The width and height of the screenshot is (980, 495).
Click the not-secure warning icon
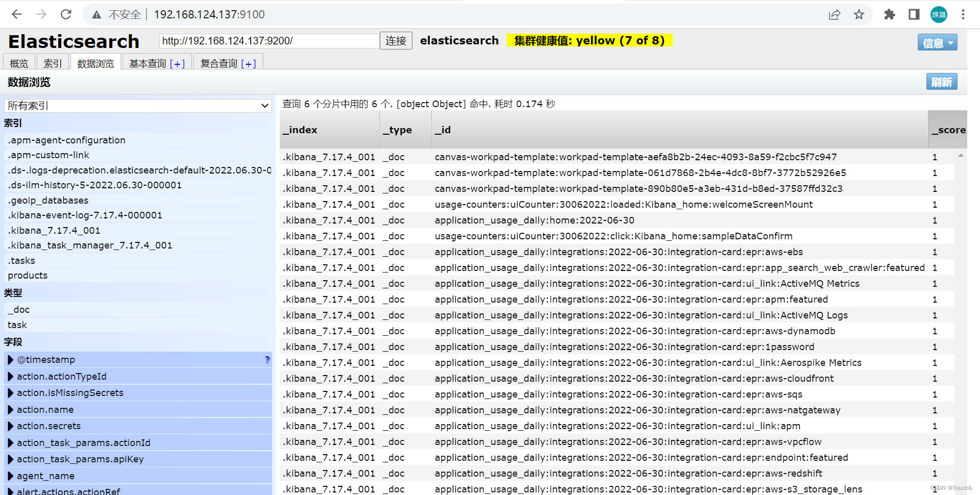pos(97,15)
